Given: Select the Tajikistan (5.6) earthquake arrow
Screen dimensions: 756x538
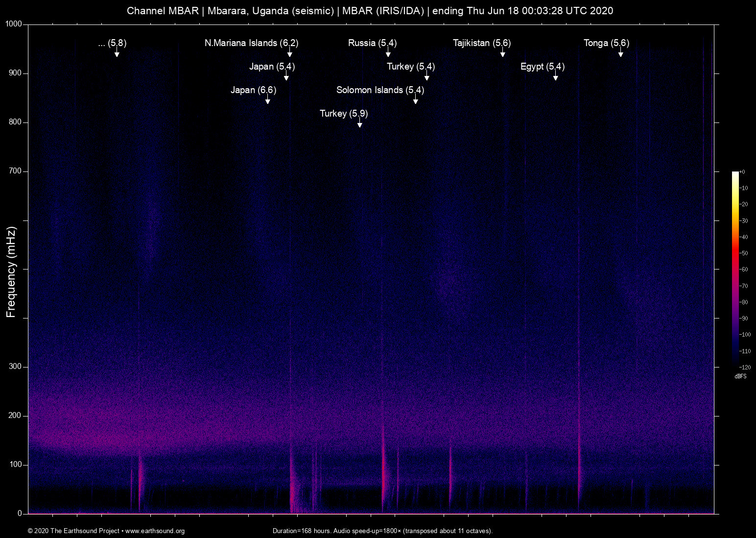Looking at the screenshot, I should click(503, 54).
